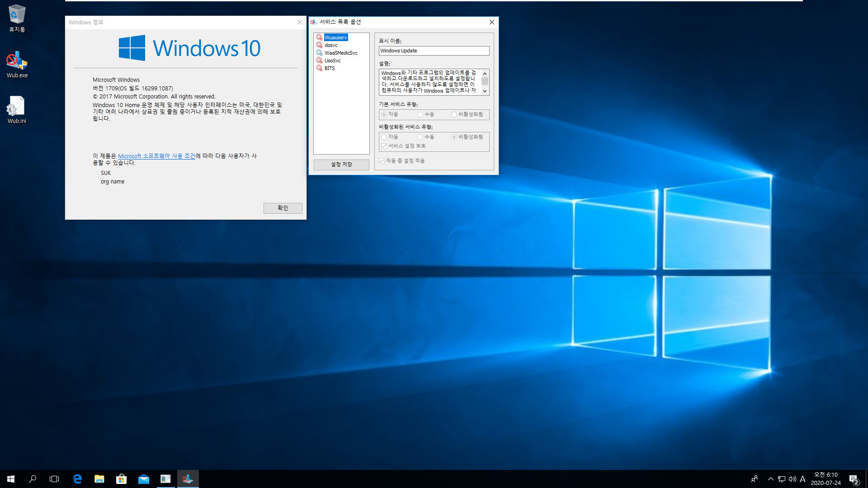The width and height of the screenshot is (868, 488).
Task: Click the Wub.ini file desktop icon
Action: click(x=17, y=110)
